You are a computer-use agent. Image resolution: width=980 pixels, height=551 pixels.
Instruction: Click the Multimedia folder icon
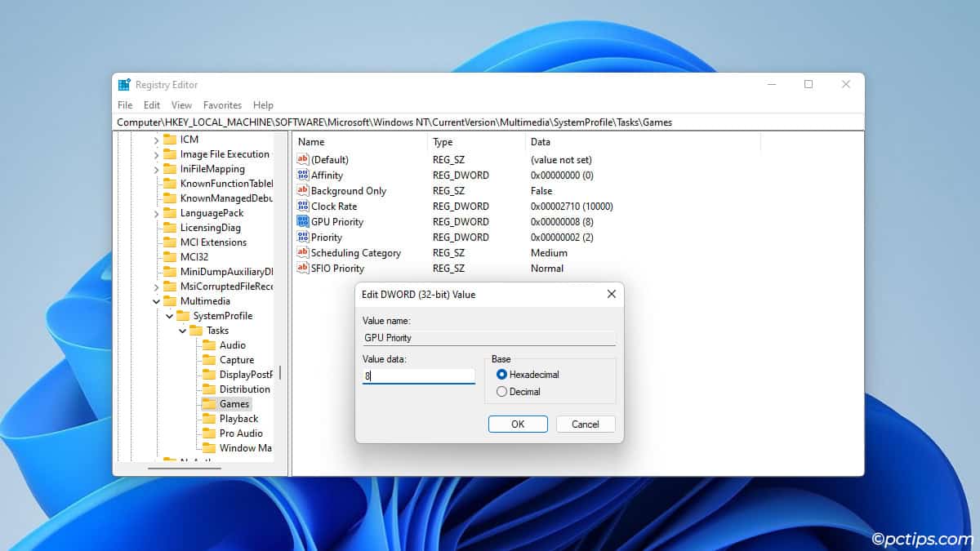pos(170,301)
